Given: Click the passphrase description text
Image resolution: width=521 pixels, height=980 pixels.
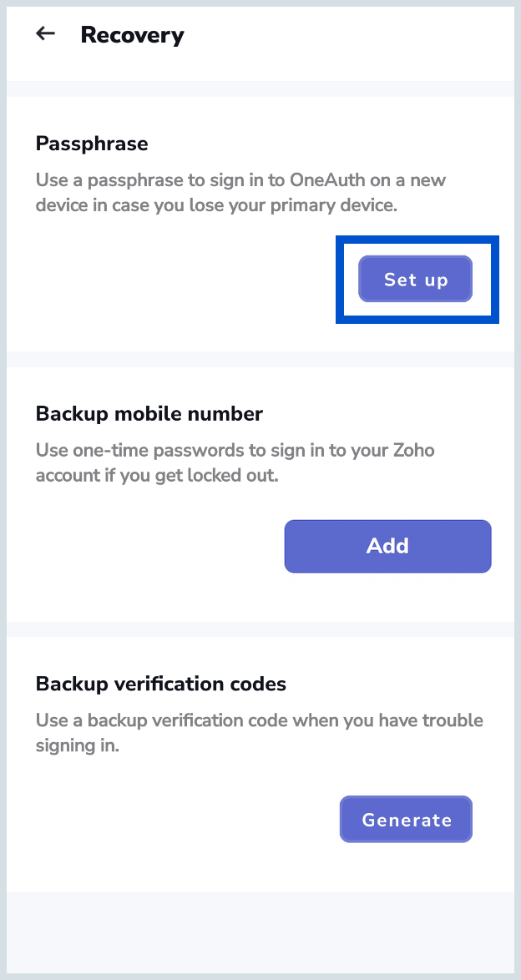Looking at the screenshot, I should (x=240, y=193).
